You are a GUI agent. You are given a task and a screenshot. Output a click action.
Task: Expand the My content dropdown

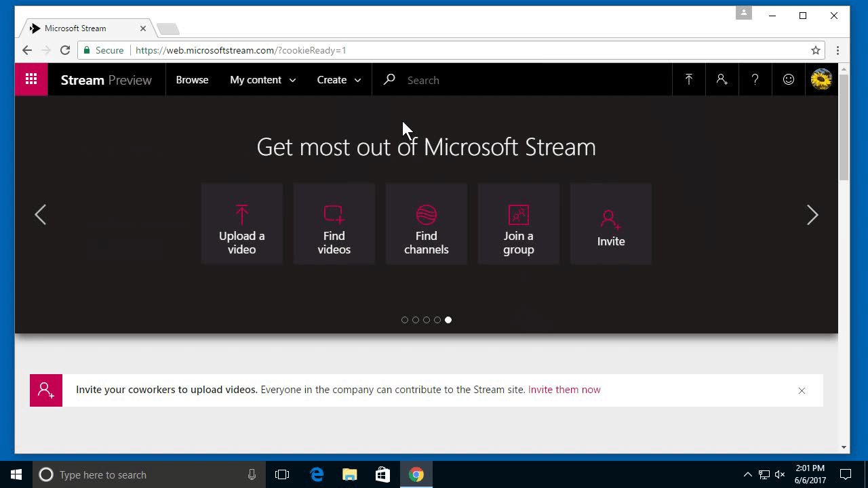tap(262, 79)
